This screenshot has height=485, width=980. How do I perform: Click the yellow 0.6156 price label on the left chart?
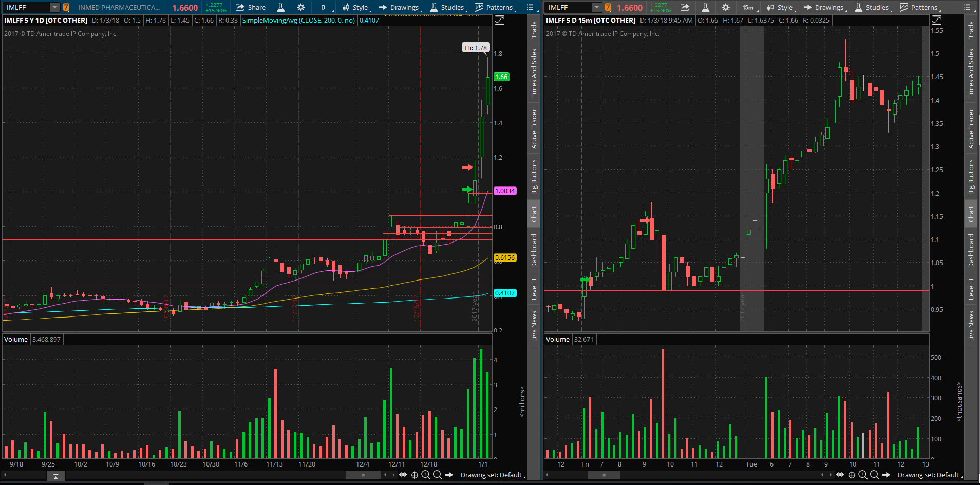click(504, 258)
